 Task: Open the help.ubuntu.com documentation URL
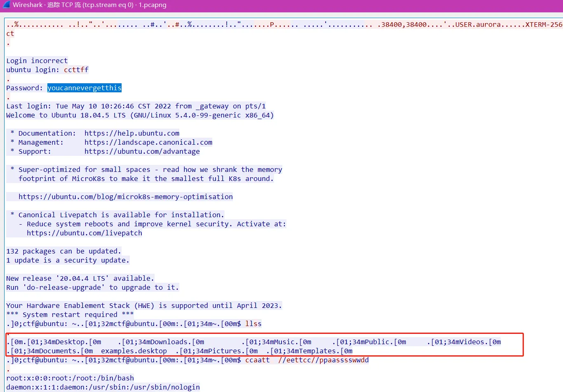coord(132,133)
